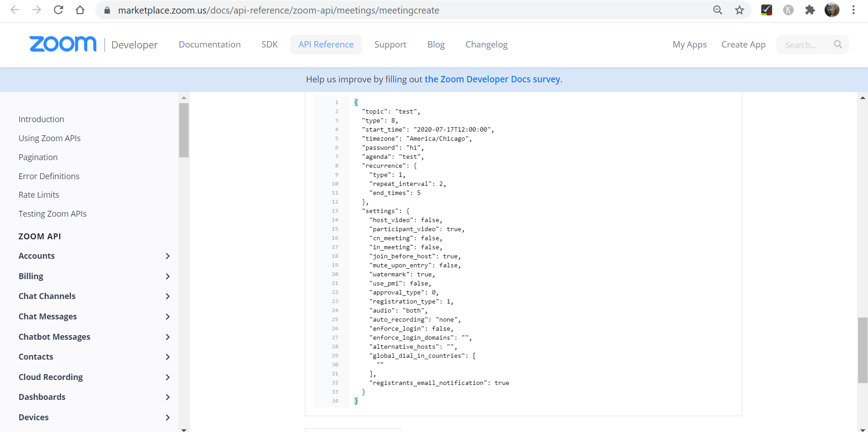Image resolution: width=868 pixels, height=432 pixels.
Task: Click the ZOOM API sidebar heading
Action: (40, 237)
